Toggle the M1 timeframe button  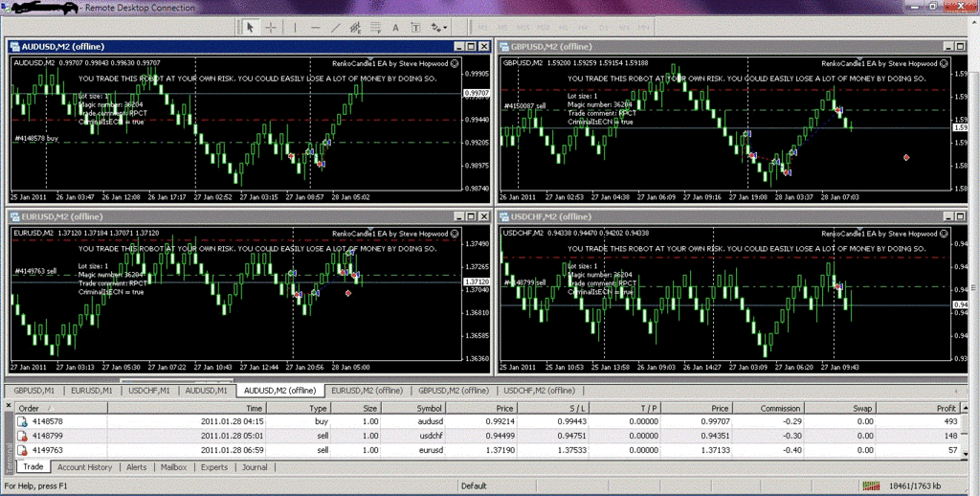(483, 28)
